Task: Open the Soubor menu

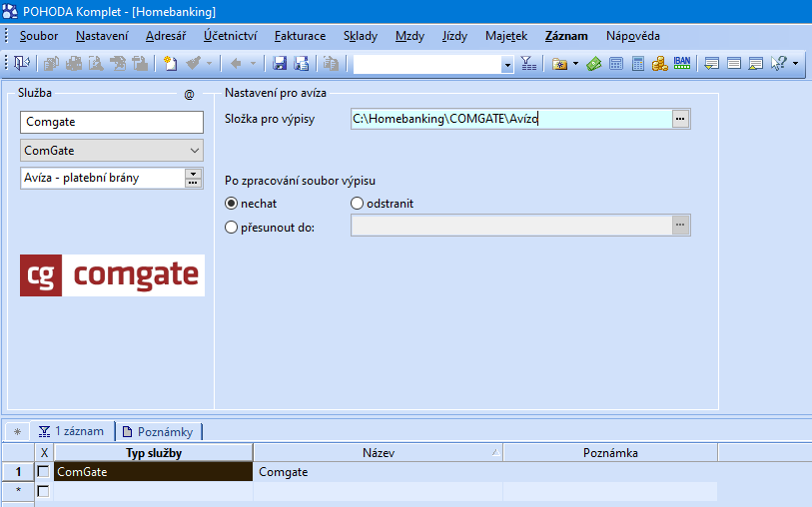Action: coord(39,36)
